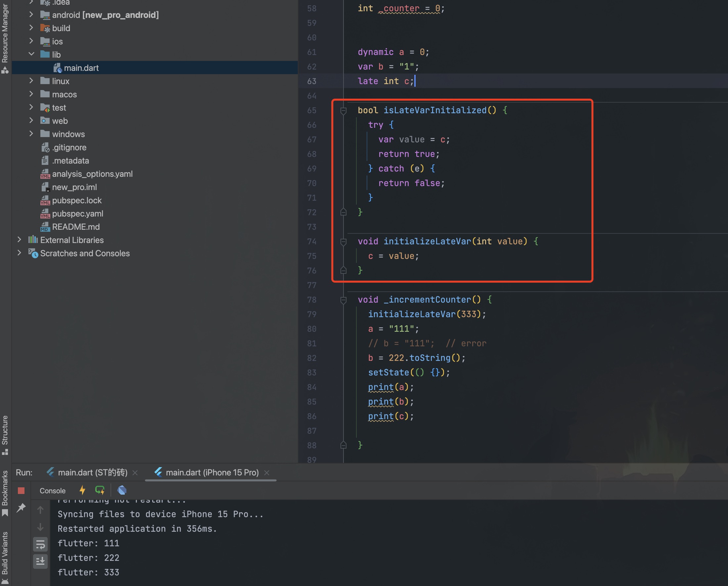Viewport: 728px width, 586px height.
Task: Collapse the lib folder
Action: click(x=31, y=54)
